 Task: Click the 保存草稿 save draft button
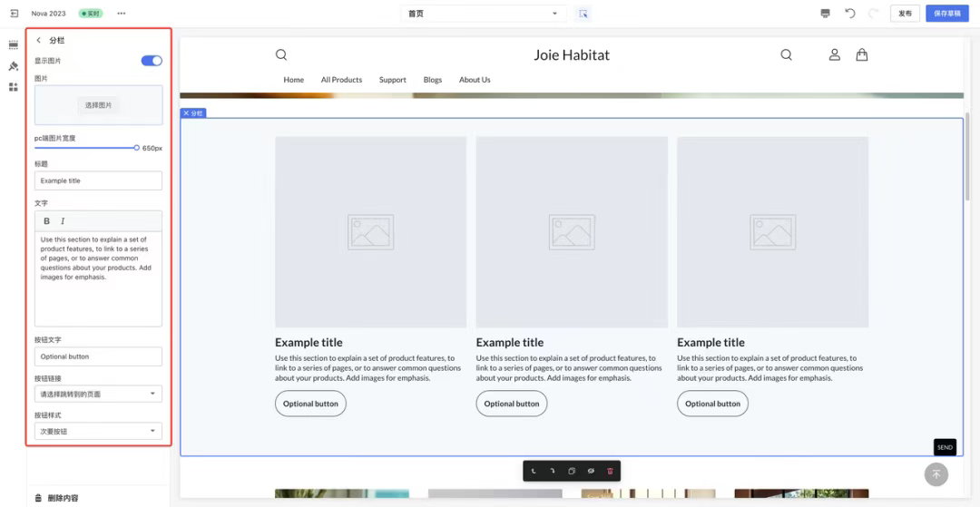947,14
